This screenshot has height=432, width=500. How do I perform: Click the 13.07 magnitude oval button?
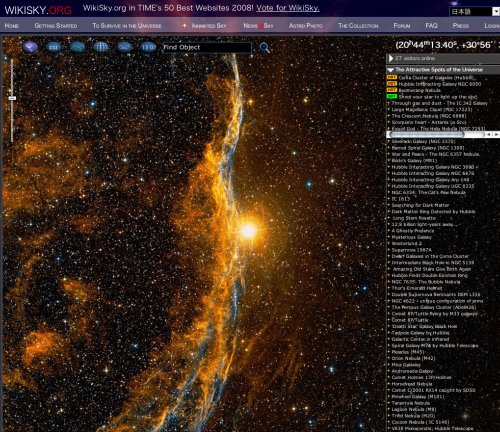pyautogui.click(x=148, y=47)
